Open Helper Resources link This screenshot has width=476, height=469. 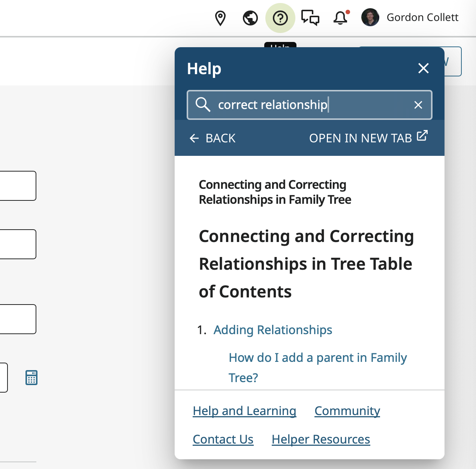click(x=321, y=439)
